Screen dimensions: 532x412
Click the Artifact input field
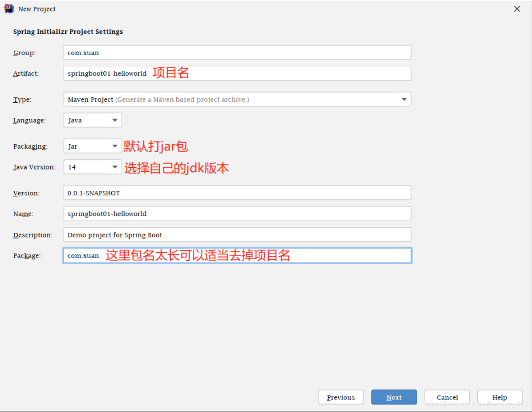pos(237,73)
